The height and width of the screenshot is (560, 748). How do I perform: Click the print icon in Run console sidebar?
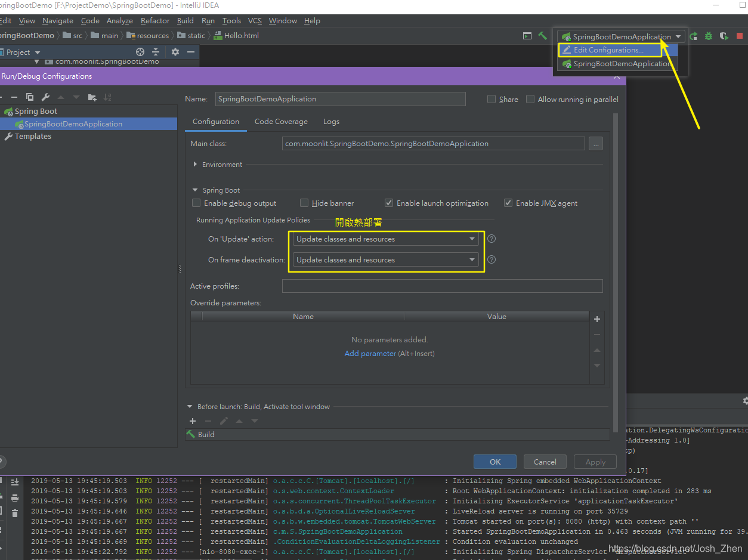(x=15, y=497)
